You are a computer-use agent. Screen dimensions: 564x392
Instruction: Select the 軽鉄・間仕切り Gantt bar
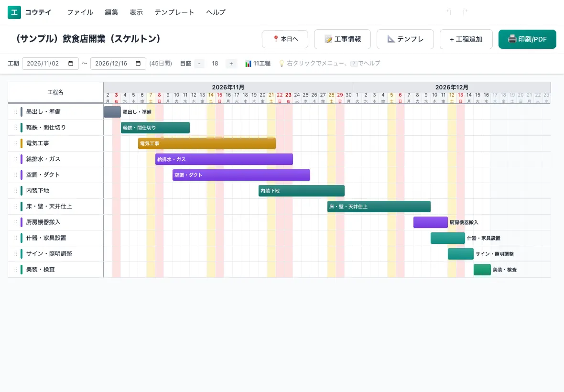click(x=155, y=128)
